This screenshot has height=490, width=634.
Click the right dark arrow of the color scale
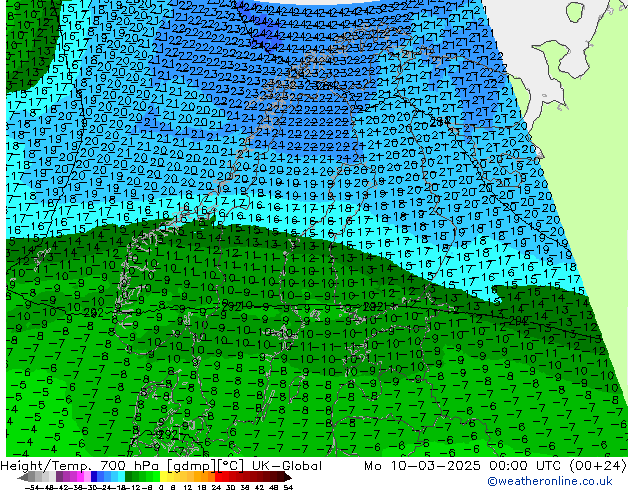coord(288,477)
